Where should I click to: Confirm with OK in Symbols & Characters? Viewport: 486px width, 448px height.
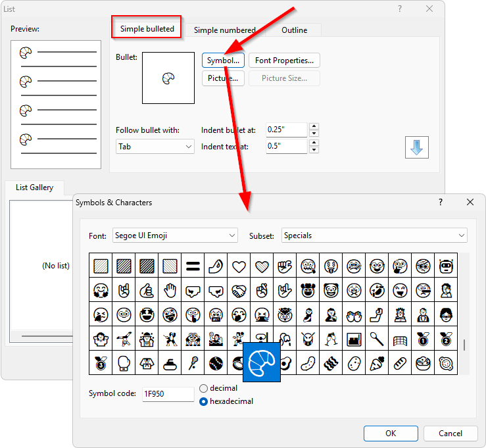click(x=391, y=433)
